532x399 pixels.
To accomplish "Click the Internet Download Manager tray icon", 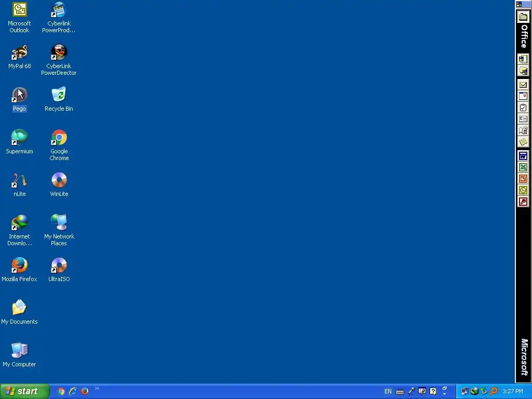I will (475, 391).
